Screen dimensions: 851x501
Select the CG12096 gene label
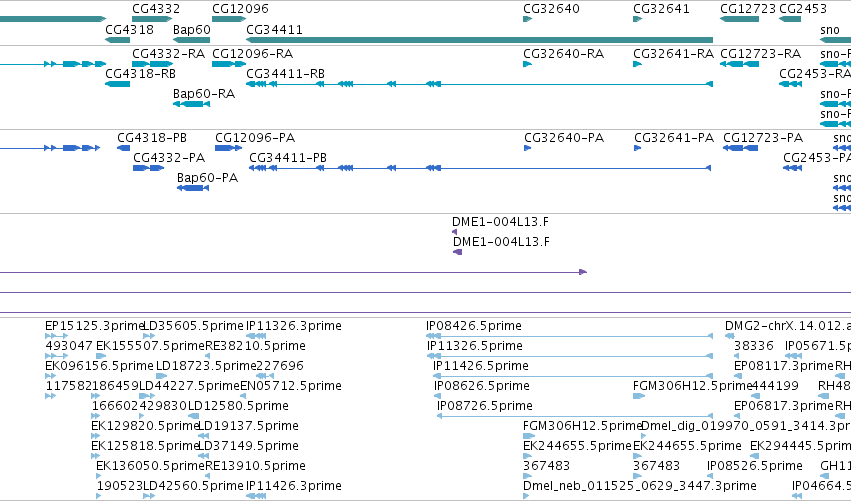[240, 9]
